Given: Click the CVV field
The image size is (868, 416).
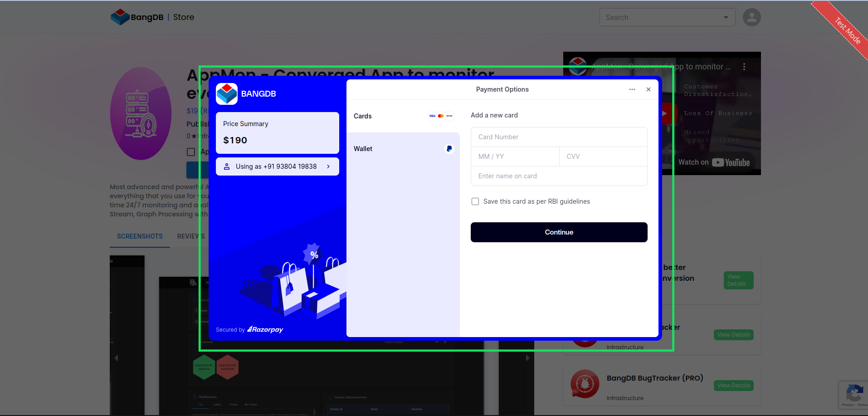Looking at the screenshot, I should [x=603, y=157].
